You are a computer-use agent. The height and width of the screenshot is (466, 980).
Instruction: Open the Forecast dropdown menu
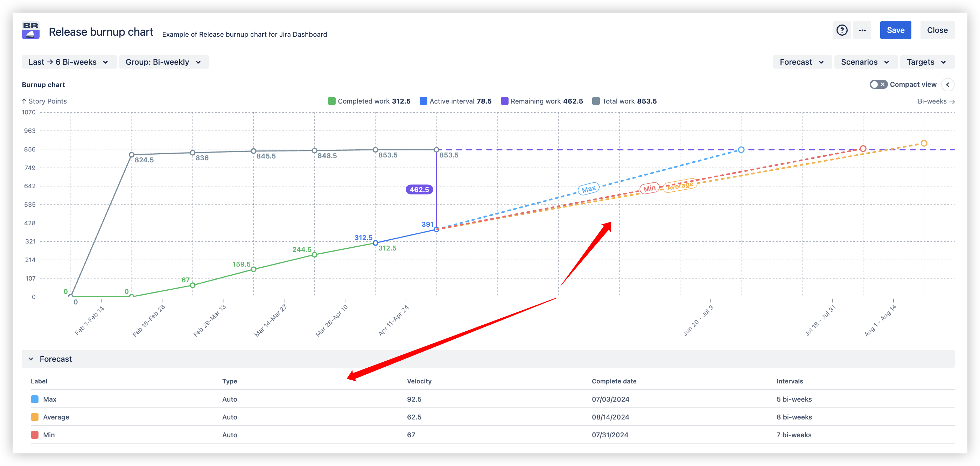tap(802, 62)
